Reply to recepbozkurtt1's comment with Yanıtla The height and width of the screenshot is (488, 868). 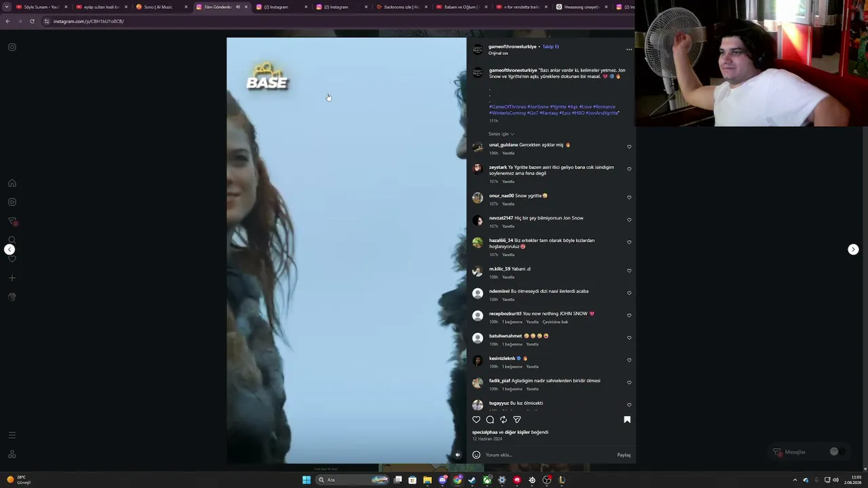click(532, 322)
